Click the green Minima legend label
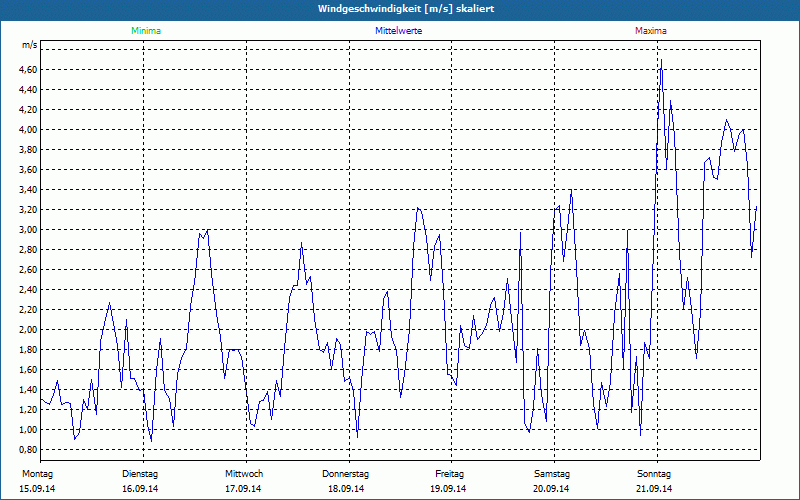This screenshot has width=800, height=500. [x=146, y=31]
